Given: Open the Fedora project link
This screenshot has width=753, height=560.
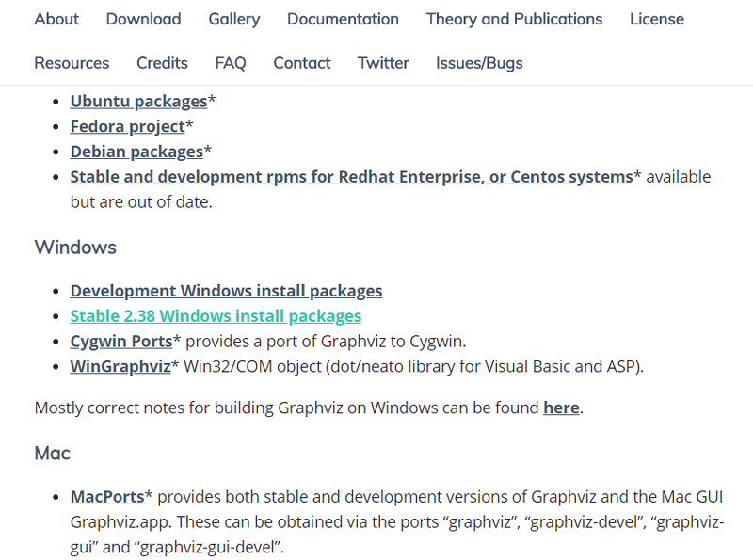Looking at the screenshot, I should click(x=128, y=126).
